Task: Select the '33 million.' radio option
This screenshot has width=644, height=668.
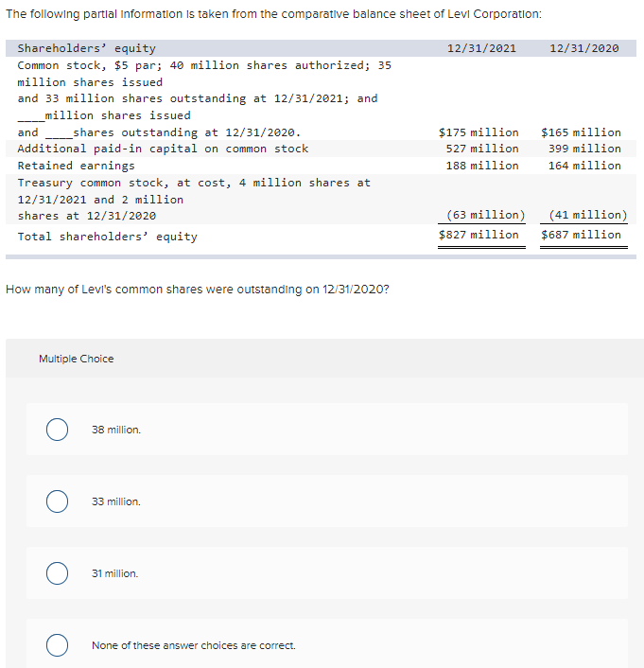Action: (x=57, y=501)
